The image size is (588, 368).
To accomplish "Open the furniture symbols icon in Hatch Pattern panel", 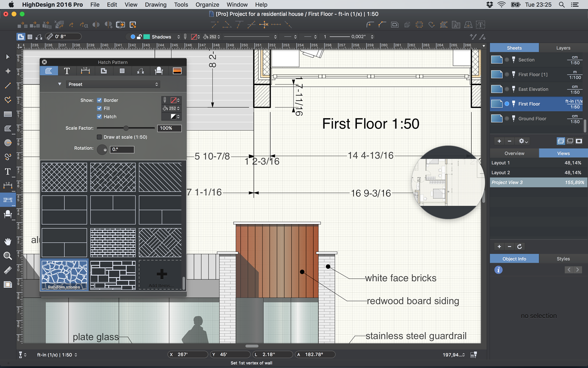I will pos(159,71).
